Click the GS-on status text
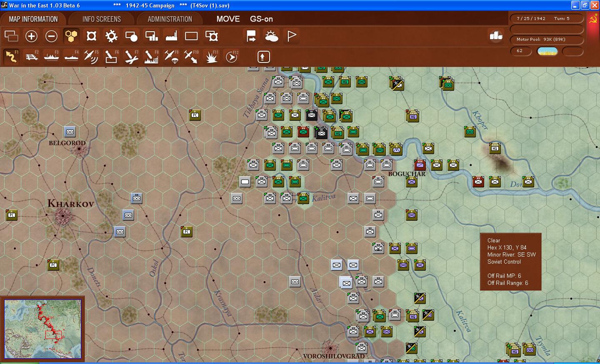 261,19
